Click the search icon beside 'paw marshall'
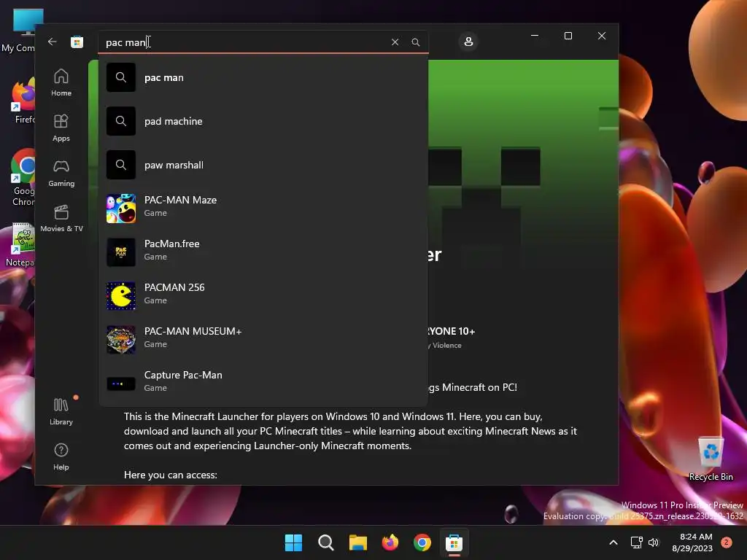747x560 pixels. pyautogui.click(x=121, y=165)
